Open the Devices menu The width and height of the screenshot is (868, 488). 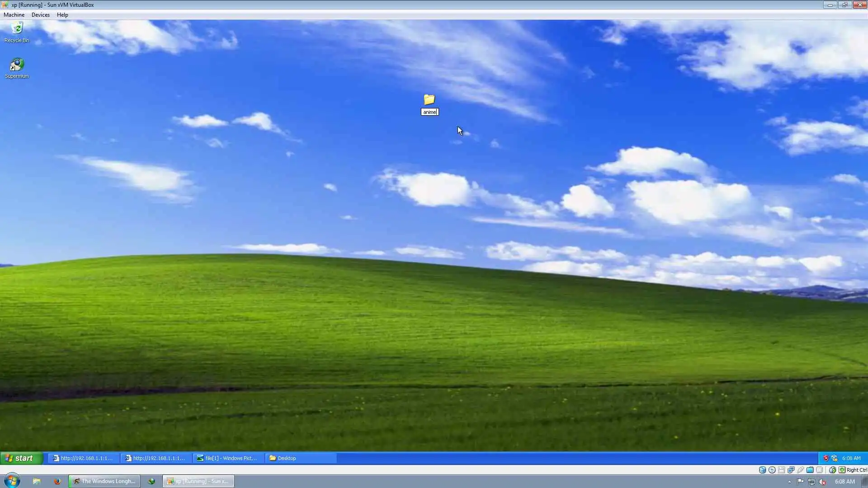point(40,15)
